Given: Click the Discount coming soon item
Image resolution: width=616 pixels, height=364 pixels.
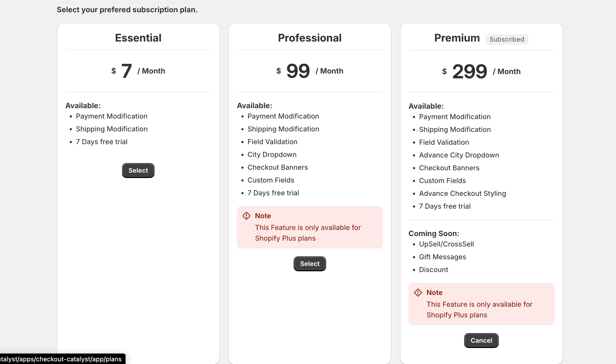Looking at the screenshot, I should (x=433, y=270).
